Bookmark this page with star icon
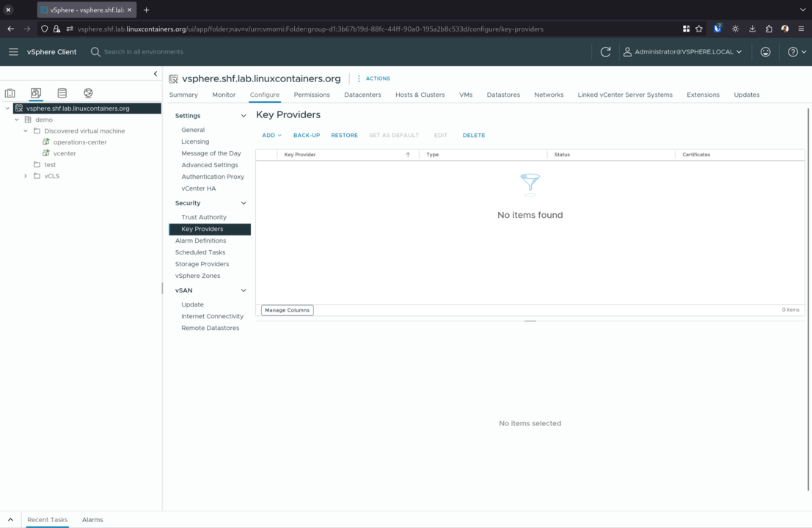Screen dimensions: 812x528 tap(699, 29)
